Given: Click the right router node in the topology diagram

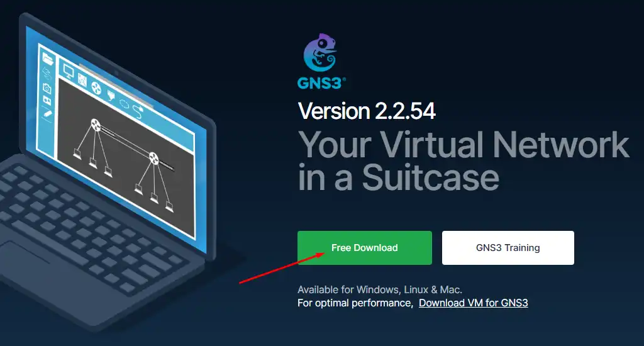Looking at the screenshot, I should [153, 158].
